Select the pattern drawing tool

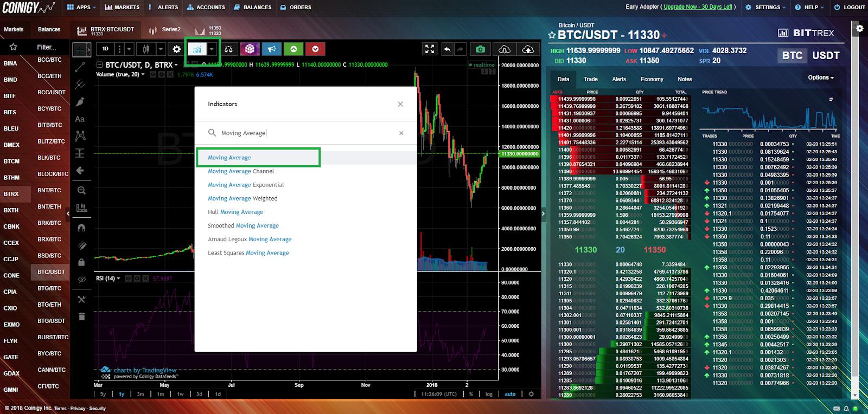(x=80, y=135)
